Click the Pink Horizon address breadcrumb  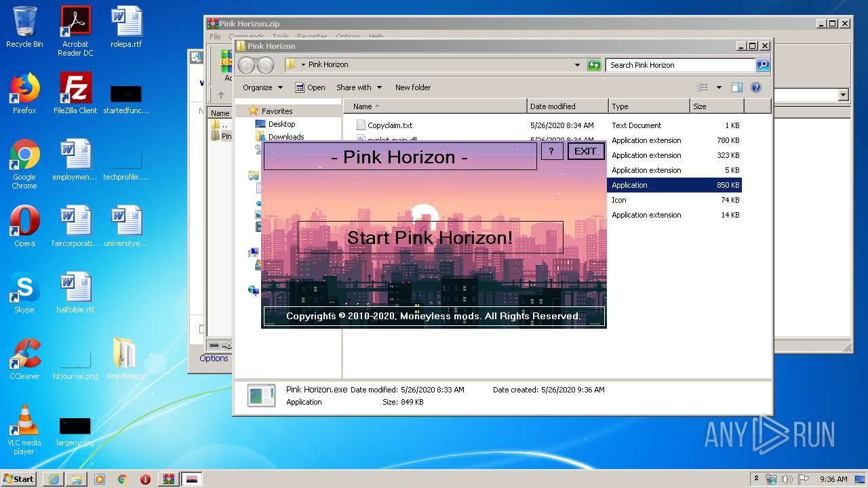[x=328, y=64]
